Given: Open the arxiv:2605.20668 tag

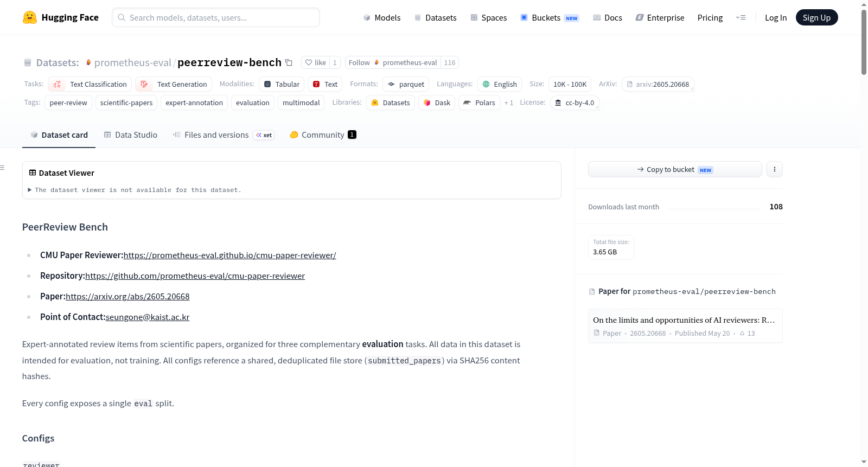Looking at the screenshot, I should tap(658, 84).
